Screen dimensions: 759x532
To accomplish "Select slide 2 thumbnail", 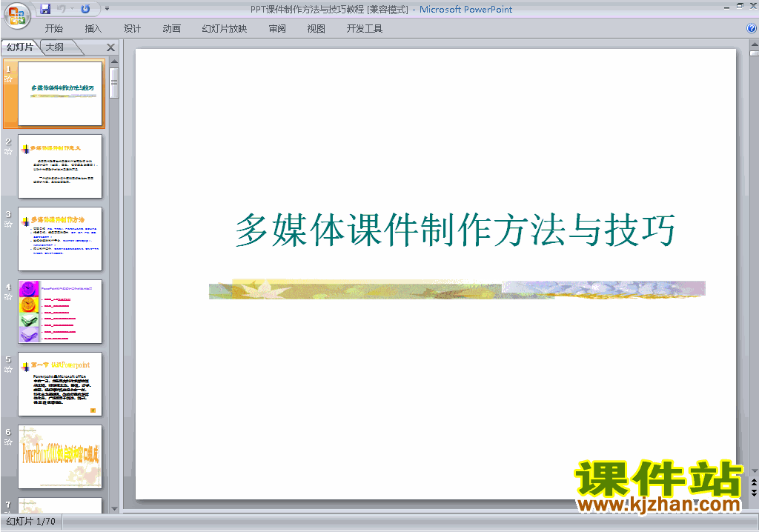I will coord(60,166).
